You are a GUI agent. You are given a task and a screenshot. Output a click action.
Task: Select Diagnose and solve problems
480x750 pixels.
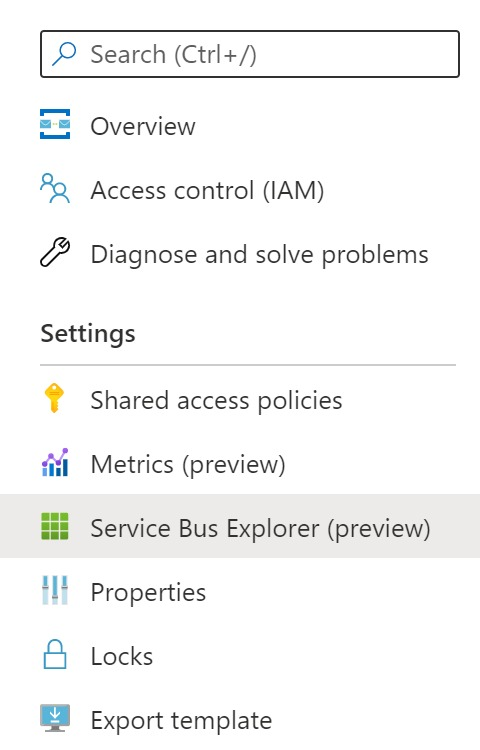pos(240,254)
